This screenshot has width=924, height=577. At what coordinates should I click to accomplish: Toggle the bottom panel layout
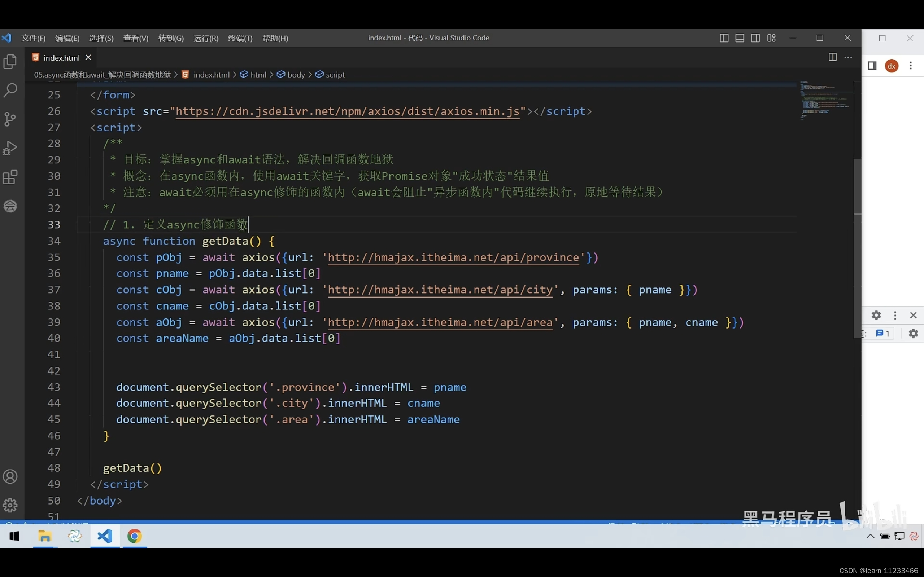click(740, 38)
